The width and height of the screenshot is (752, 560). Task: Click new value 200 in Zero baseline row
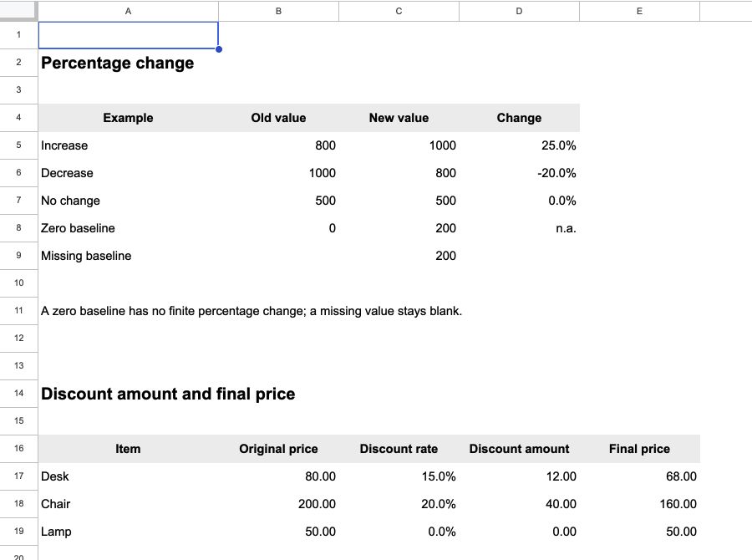(399, 228)
